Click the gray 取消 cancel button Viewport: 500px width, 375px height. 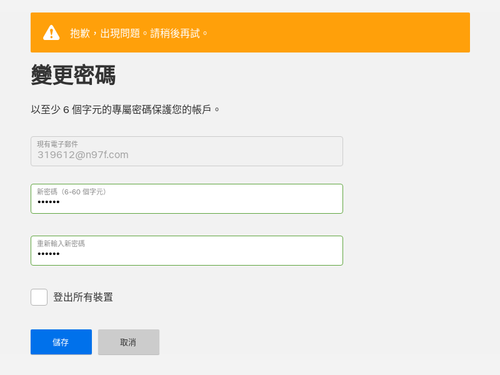[129, 342]
